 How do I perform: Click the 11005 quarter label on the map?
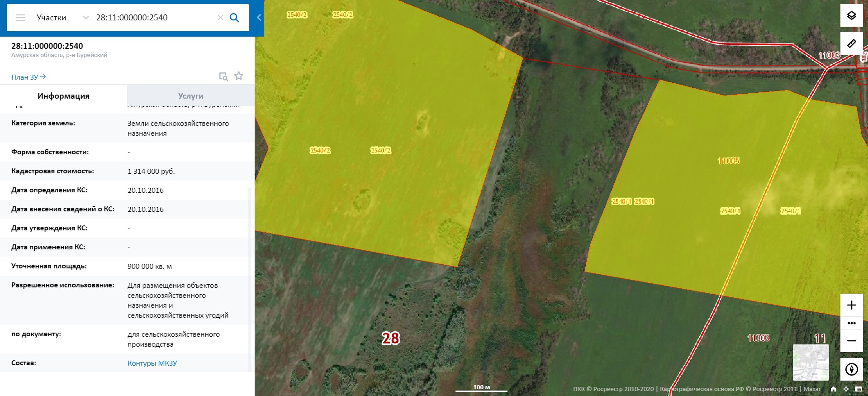728,161
